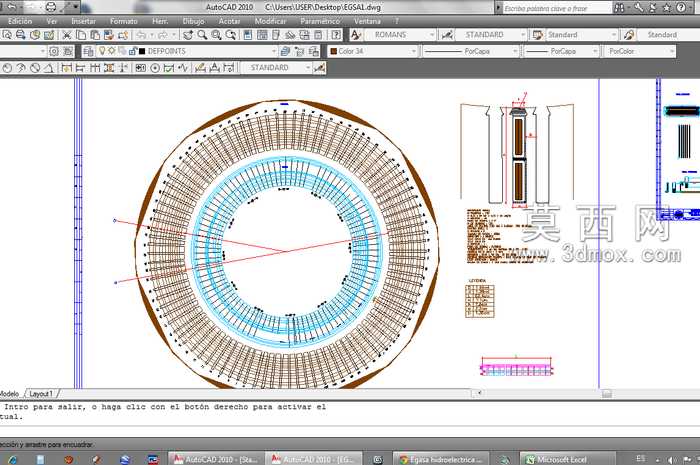Click the Help question mark in the title bar

(x=680, y=8)
